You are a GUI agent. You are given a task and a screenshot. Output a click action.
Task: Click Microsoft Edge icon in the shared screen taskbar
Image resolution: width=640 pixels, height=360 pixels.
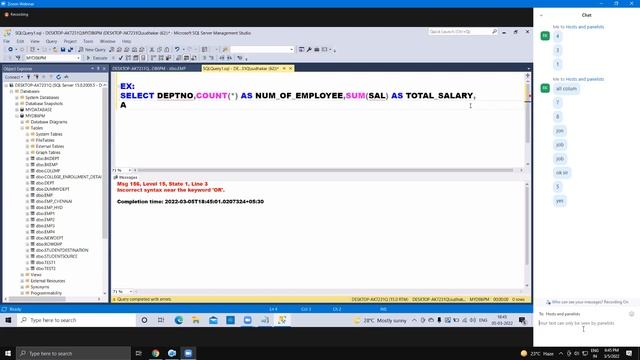tap(178, 320)
